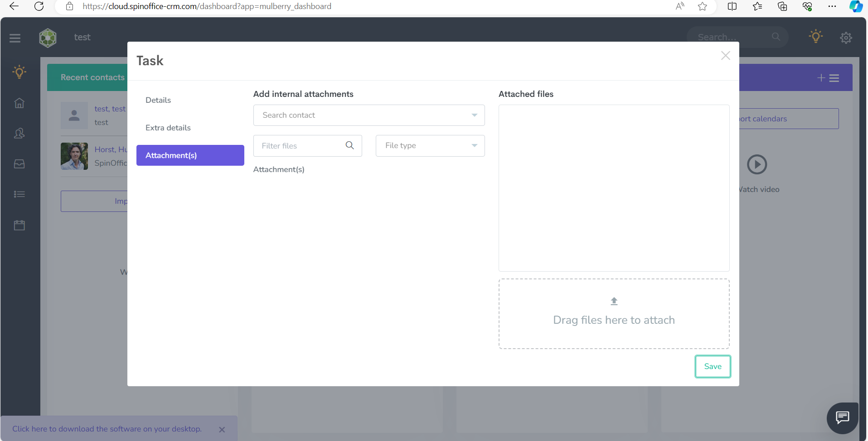Open the Calendar icon in the sidebar

point(19,225)
